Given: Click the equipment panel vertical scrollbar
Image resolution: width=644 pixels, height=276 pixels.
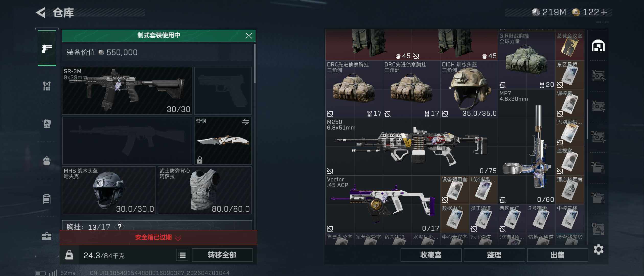Looking at the screenshot, I should [255, 63].
